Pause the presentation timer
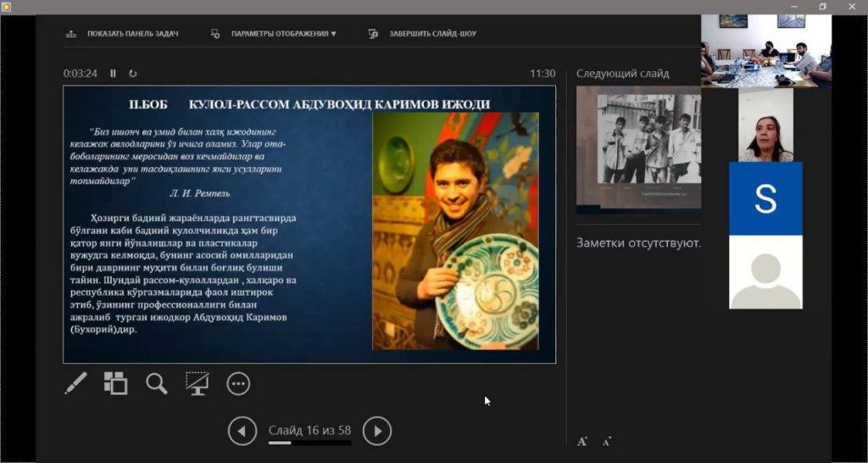Image resolution: width=868 pixels, height=463 pixels. point(113,74)
